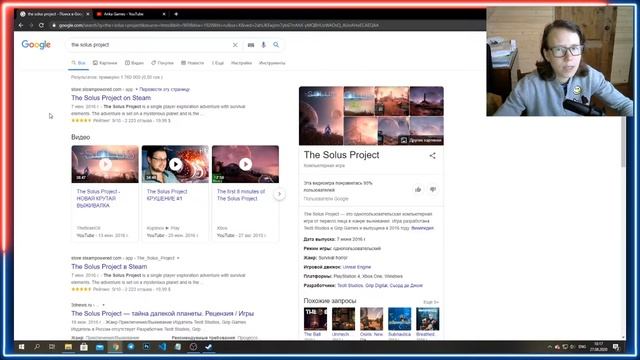The width and height of the screenshot is (640, 360).
Task: Open Microsoft Store from the taskbar
Action: pyautogui.click(x=84, y=347)
